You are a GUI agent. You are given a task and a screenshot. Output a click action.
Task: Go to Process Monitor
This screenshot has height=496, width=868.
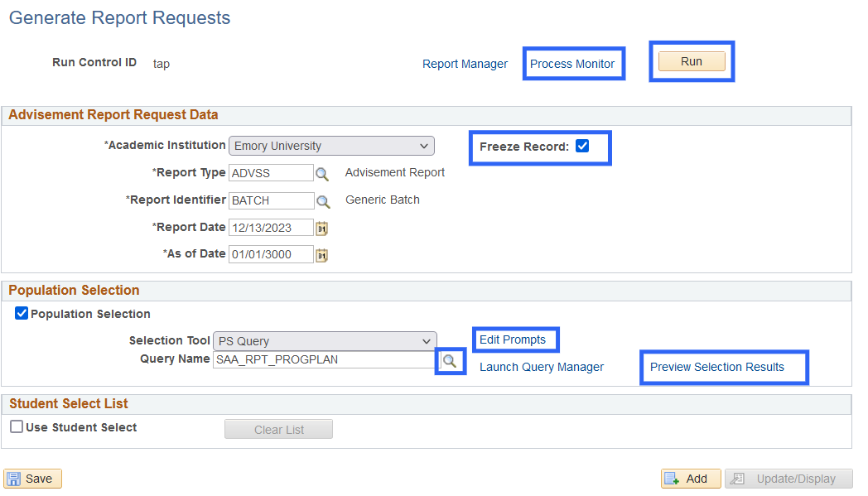572,64
